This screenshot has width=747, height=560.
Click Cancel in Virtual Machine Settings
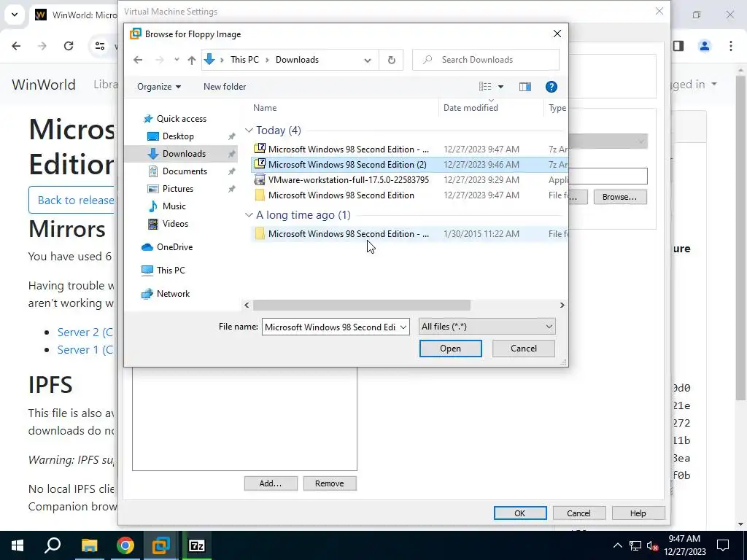click(578, 513)
